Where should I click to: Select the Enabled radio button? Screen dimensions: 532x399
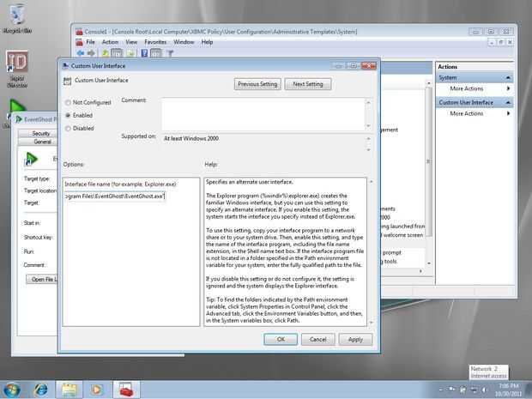click(x=68, y=115)
